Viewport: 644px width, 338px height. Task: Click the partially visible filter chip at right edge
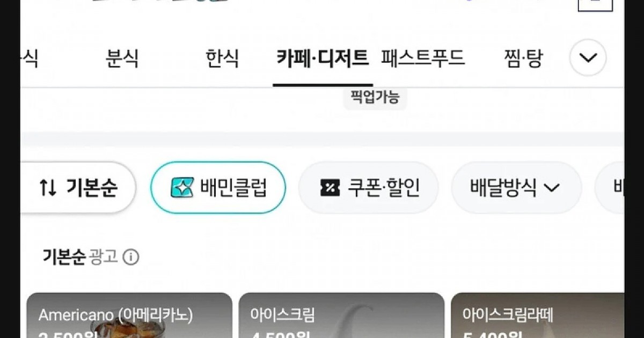pyautogui.click(x=610, y=187)
